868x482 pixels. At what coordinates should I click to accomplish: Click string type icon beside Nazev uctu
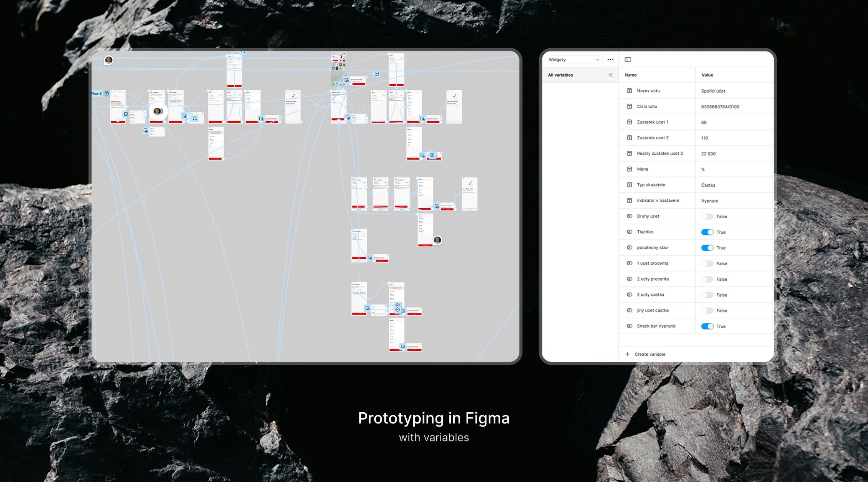pyautogui.click(x=629, y=91)
